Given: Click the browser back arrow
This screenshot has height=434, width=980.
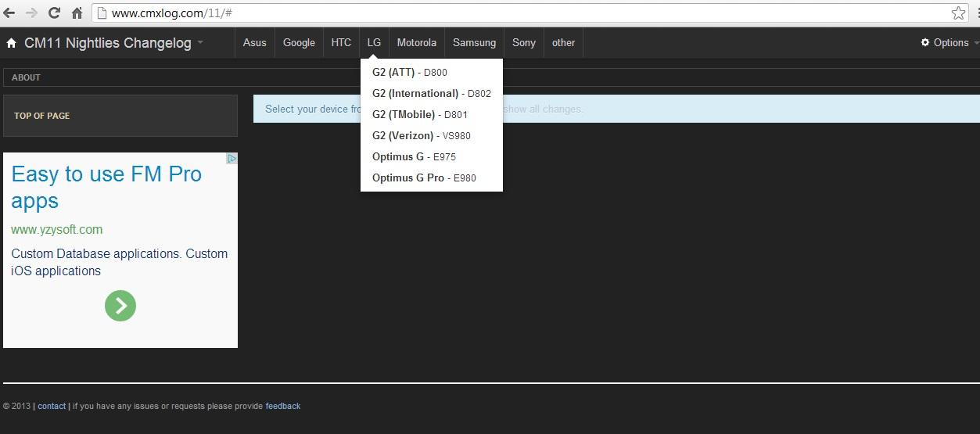Looking at the screenshot, I should [x=9, y=13].
